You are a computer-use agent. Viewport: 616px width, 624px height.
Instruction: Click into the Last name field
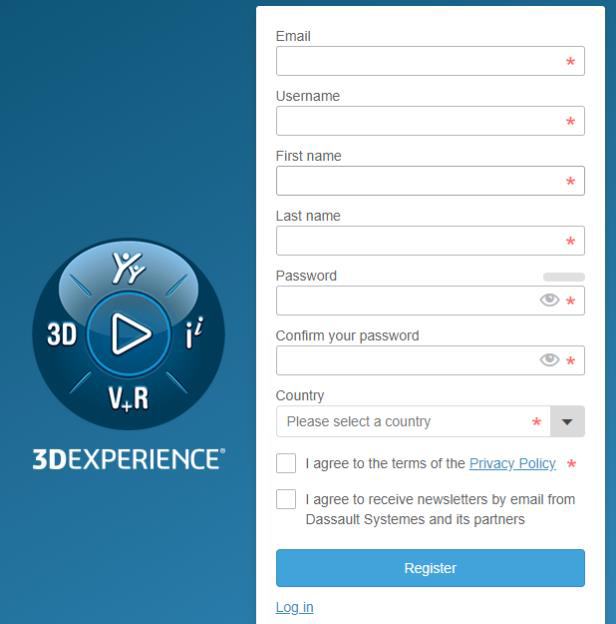pos(430,241)
